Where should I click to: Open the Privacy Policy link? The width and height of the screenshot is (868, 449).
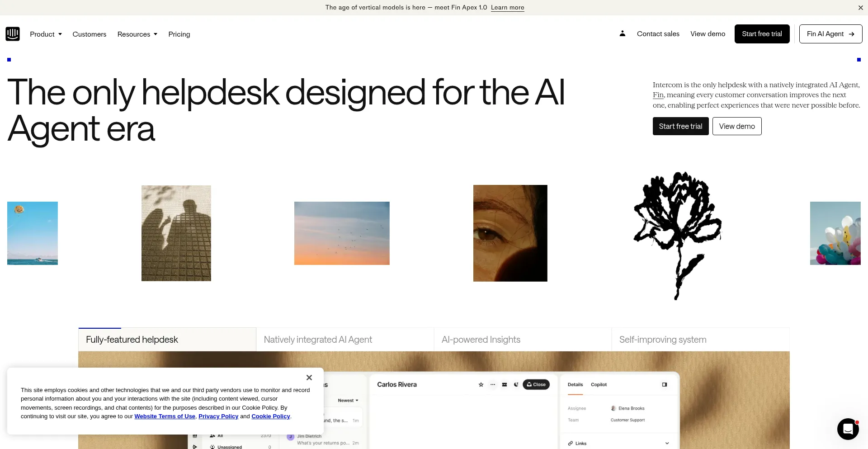pyautogui.click(x=218, y=416)
